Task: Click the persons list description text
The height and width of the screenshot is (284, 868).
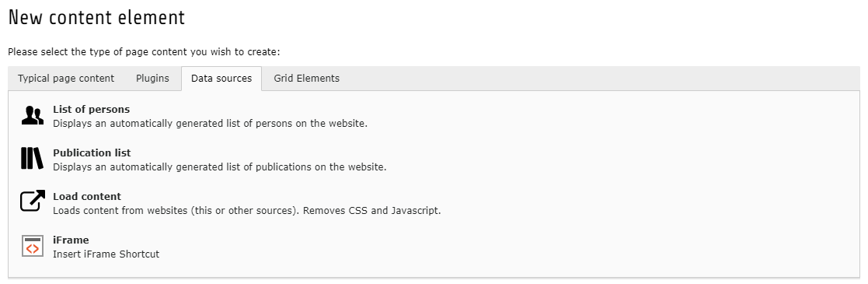Action: pyautogui.click(x=211, y=123)
